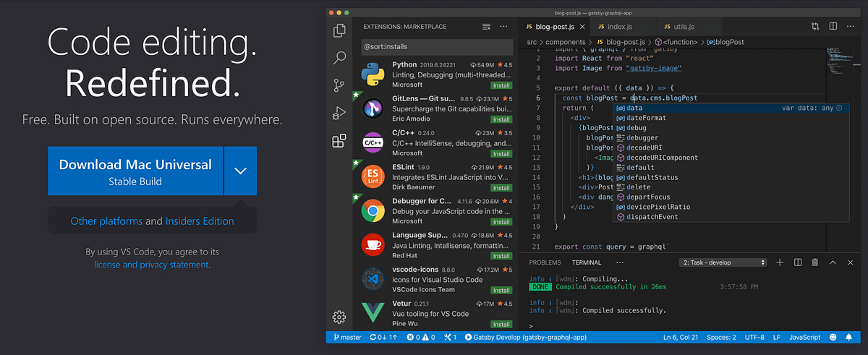Switch to the index.js tab
The image size is (868, 355).
point(621,27)
